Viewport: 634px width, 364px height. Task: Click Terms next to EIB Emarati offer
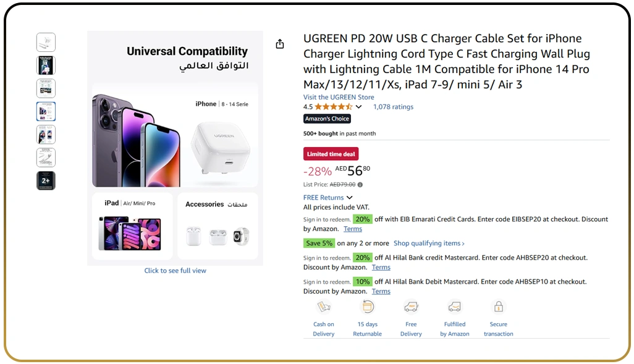(x=352, y=228)
